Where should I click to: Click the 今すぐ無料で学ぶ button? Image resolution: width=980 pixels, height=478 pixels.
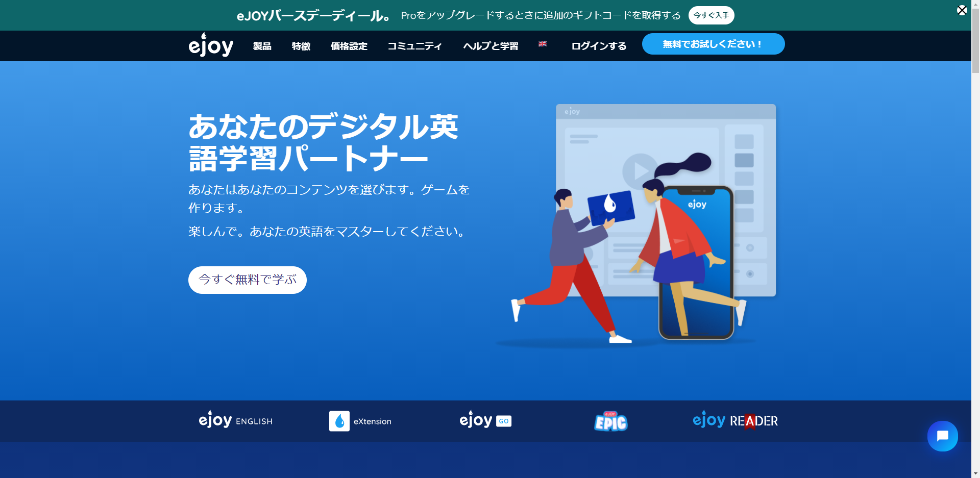247,280
